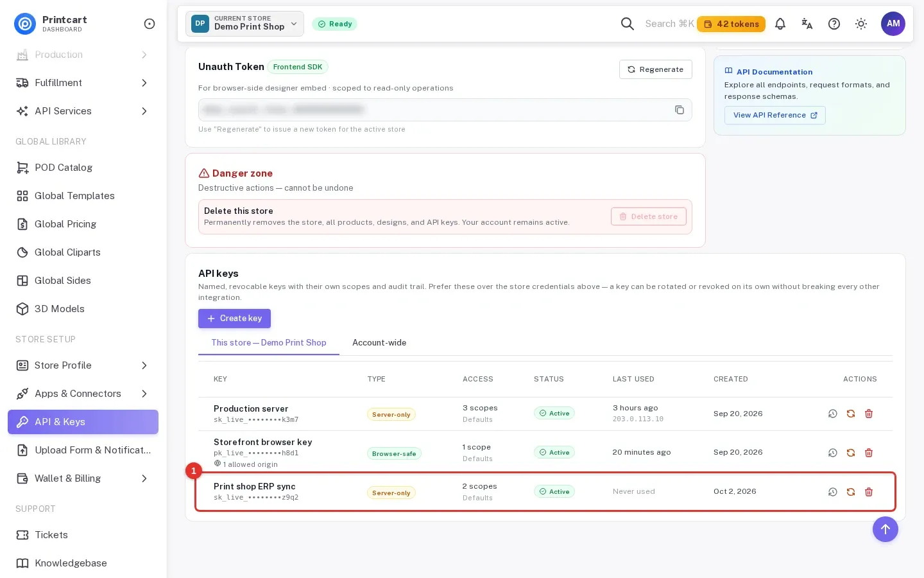The image size is (924, 578).
Task: Click the Create key button
Action: click(x=234, y=319)
